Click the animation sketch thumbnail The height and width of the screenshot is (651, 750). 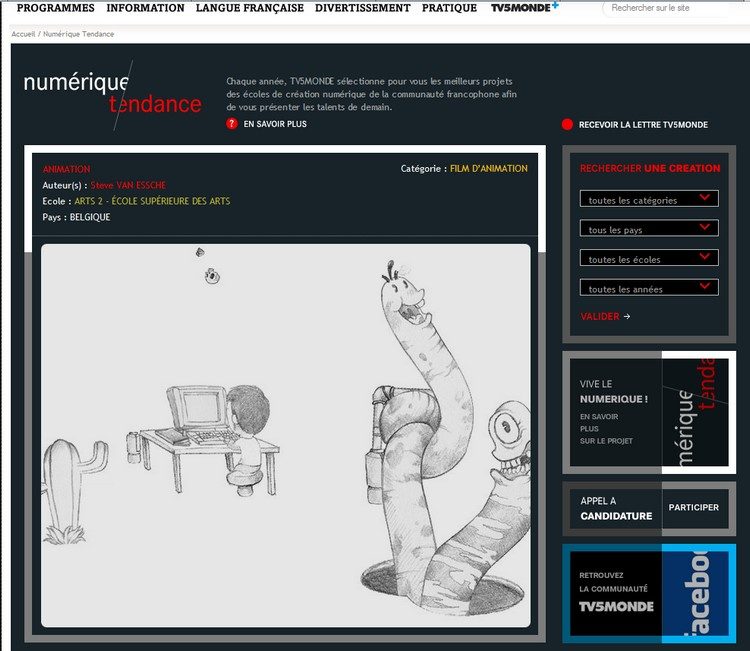click(285, 435)
